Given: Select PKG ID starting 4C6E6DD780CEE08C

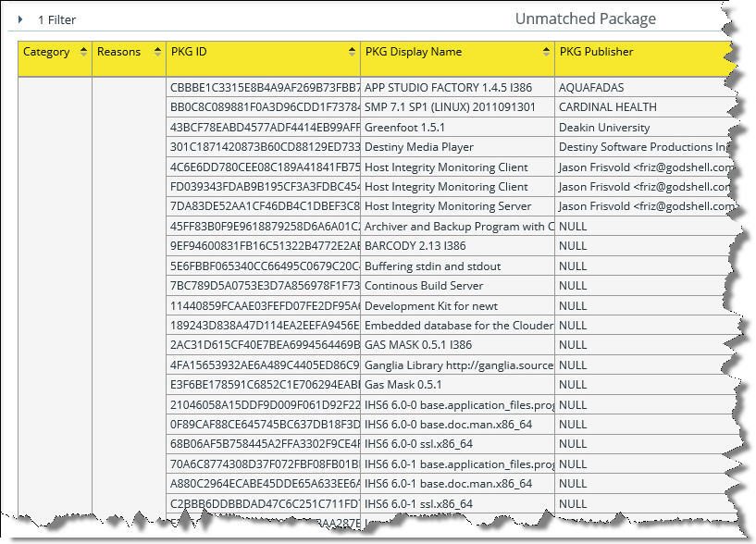Looking at the screenshot, I should tap(263, 167).
